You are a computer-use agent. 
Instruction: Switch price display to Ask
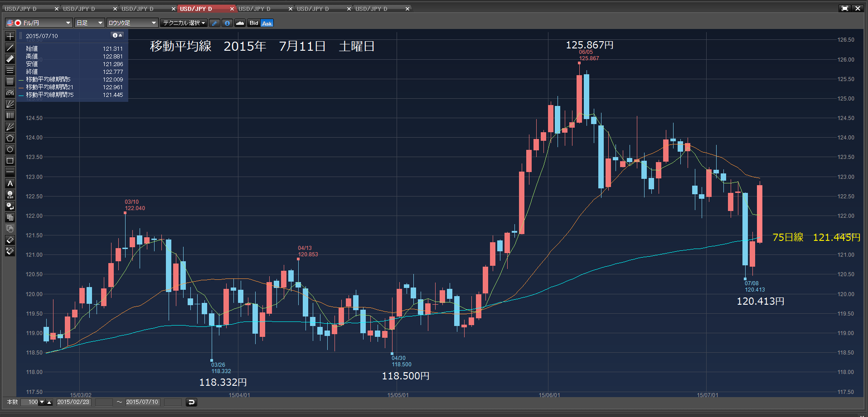267,23
